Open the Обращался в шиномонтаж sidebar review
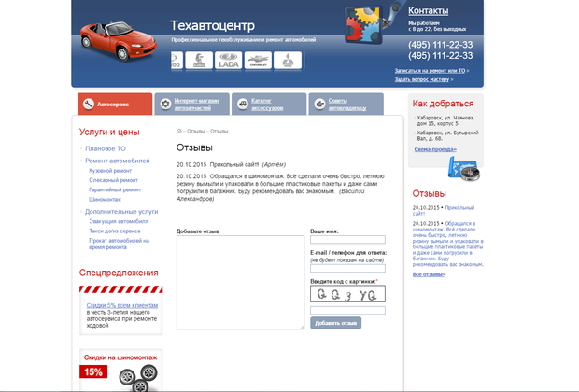 (448, 244)
